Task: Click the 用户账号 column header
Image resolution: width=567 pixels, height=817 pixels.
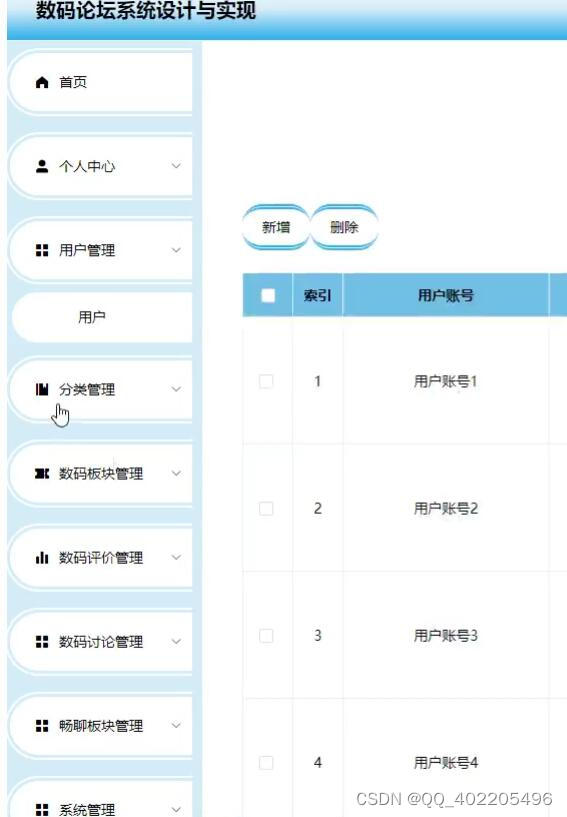Action: coord(446,295)
